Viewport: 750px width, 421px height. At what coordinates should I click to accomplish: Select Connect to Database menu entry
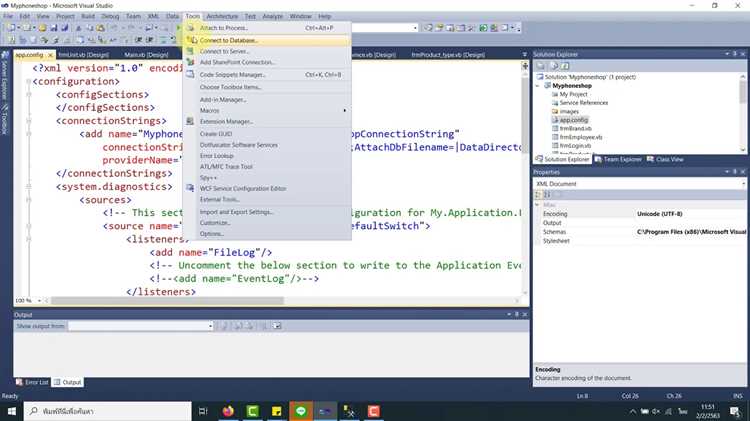[x=267, y=41]
